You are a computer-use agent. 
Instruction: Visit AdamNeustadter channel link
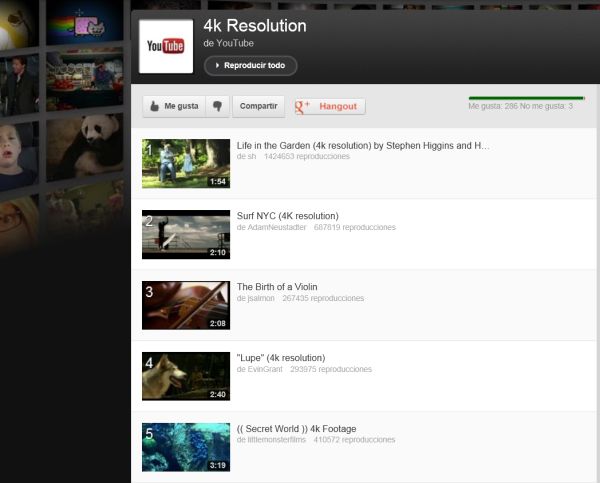(x=277, y=227)
